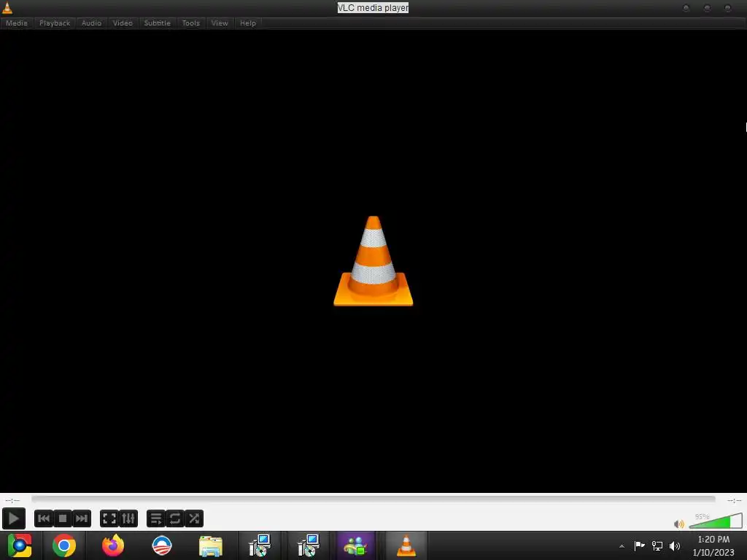Toggle loop repeat mode
The height and width of the screenshot is (560, 747).
[175, 518]
